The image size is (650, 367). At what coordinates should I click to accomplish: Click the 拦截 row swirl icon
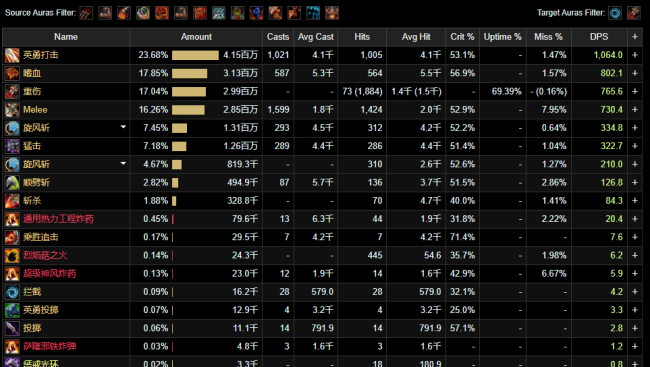click(x=12, y=292)
